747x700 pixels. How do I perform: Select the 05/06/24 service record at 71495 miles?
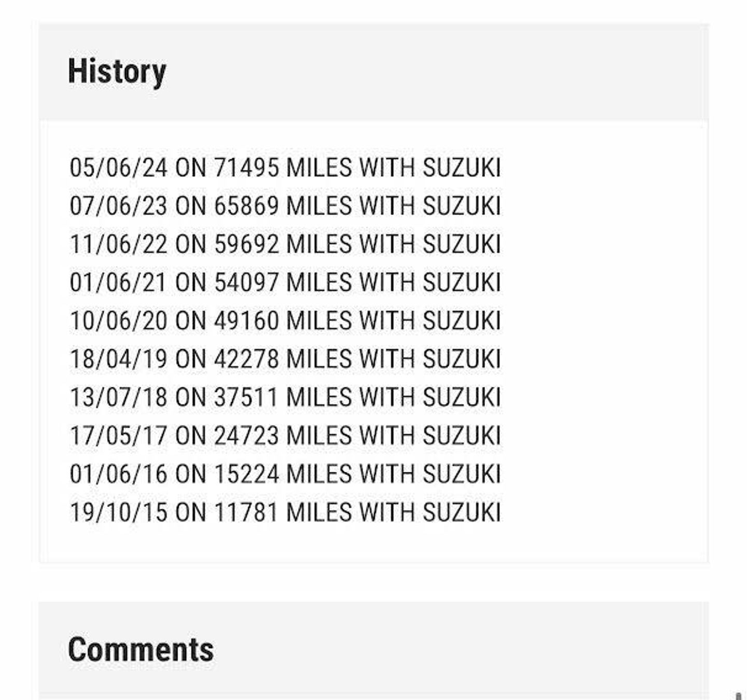coord(285,167)
